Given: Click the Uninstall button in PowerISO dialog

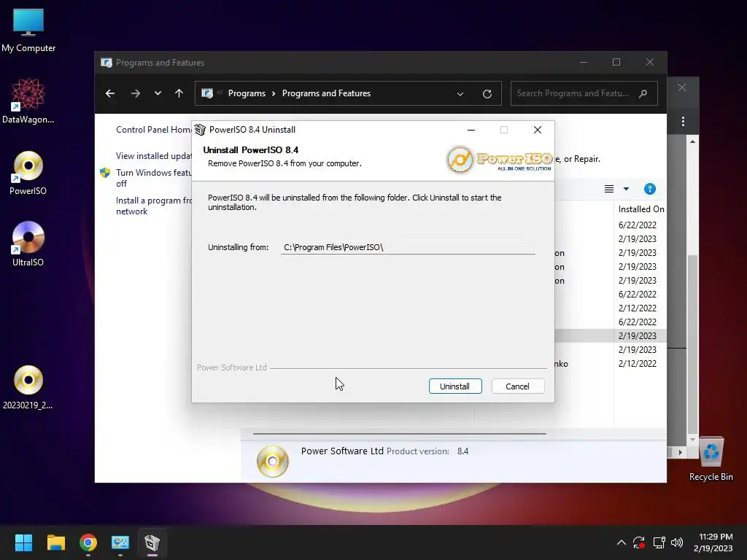Looking at the screenshot, I should (x=455, y=386).
